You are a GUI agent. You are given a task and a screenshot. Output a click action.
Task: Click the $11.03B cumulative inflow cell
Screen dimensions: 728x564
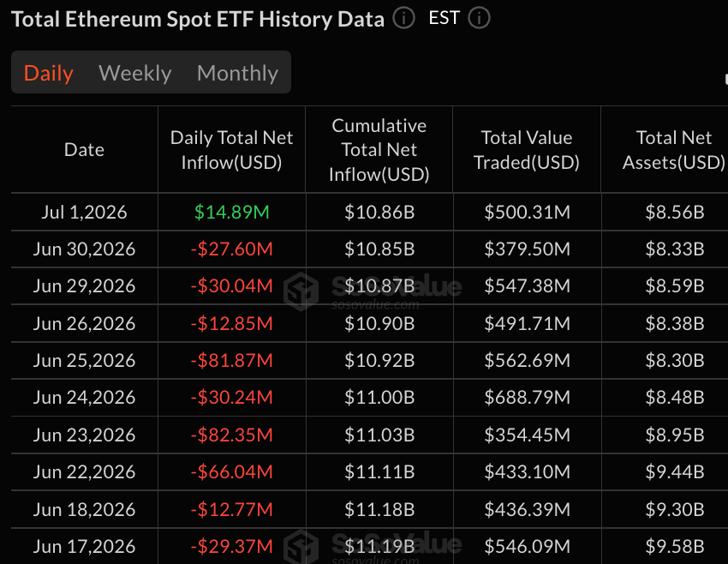pyautogui.click(x=379, y=435)
